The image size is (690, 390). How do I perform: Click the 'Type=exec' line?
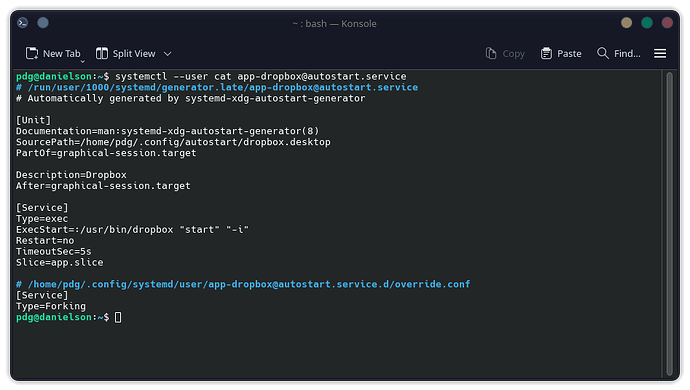click(x=42, y=218)
